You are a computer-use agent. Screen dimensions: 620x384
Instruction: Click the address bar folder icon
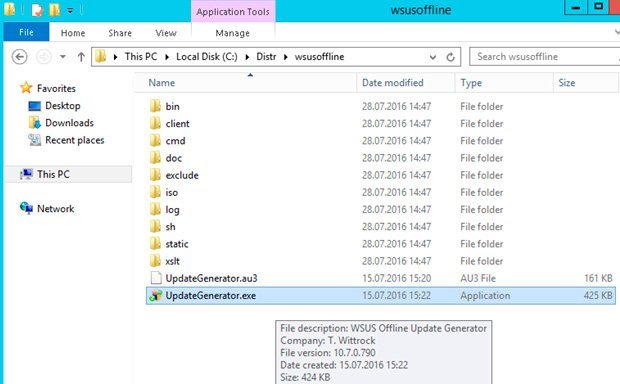(101, 57)
